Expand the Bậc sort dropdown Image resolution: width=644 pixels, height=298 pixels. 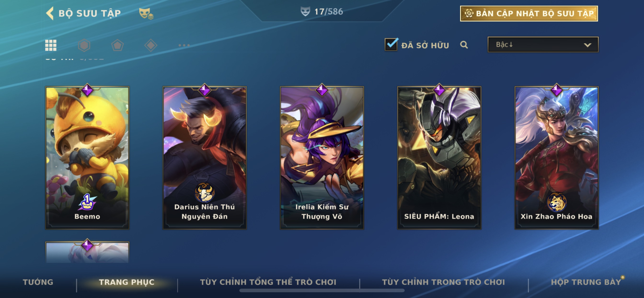pos(543,45)
